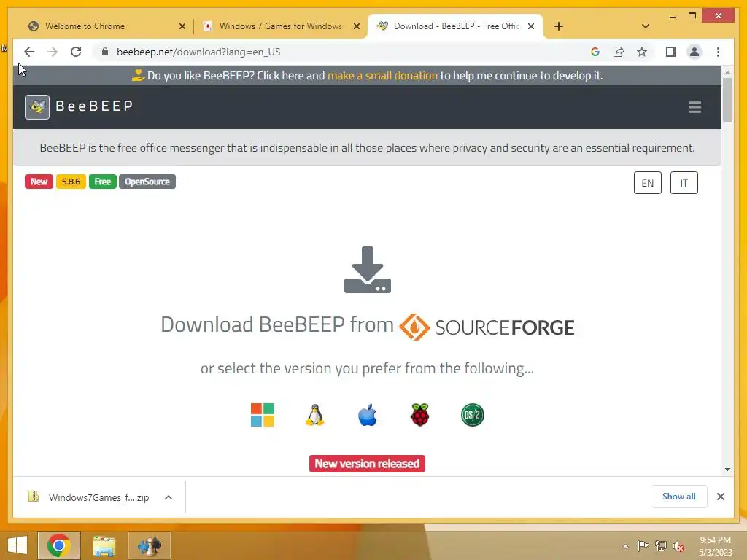The height and width of the screenshot is (560, 747).
Task: Open Chrome three-dot menu
Action: 718,52
